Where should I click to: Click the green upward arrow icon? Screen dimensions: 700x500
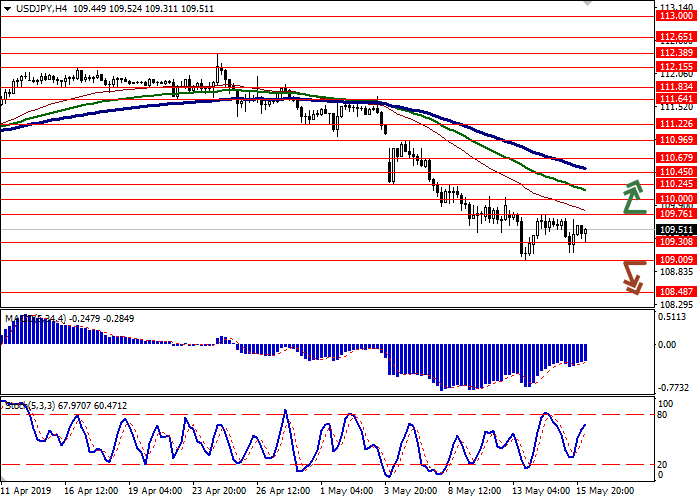[633, 197]
